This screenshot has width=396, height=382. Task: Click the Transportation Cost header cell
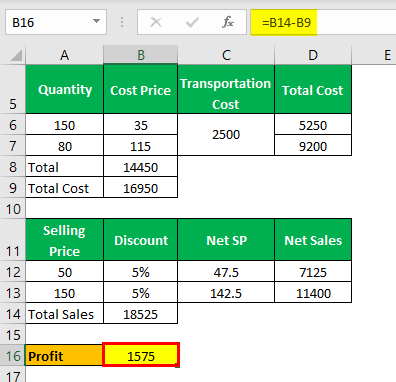pyautogui.click(x=226, y=89)
